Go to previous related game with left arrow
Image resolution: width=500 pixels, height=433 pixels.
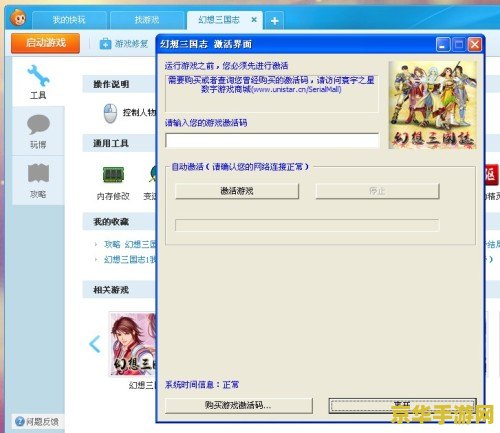coord(95,344)
